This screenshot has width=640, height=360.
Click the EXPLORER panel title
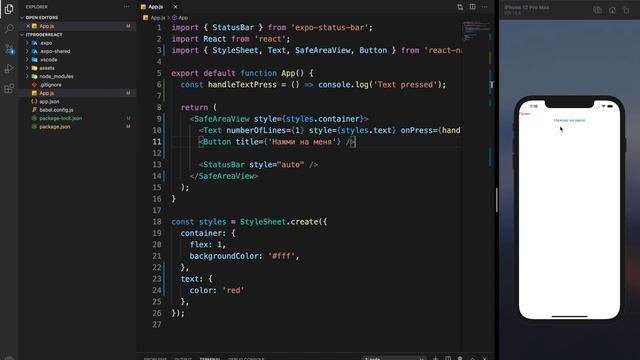point(36,7)
